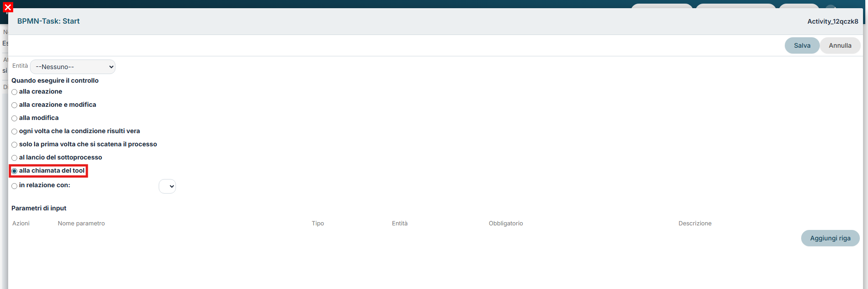Expand the 'in relazione con' dropdown
This screenshot has height=289, width=868.
pos(167,186)
